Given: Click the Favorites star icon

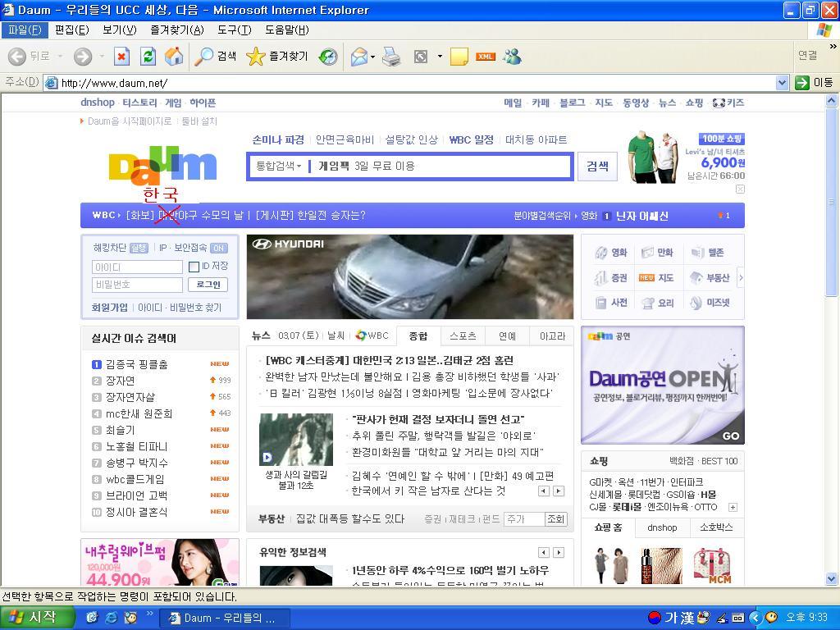Looking at the screenshot, I should (x=256, y=57).
